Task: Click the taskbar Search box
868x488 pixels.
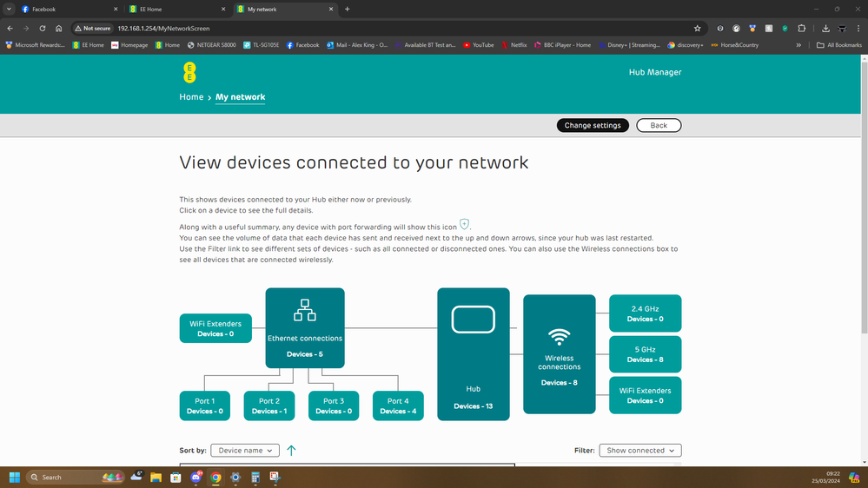Action: (x=76, y=477)
